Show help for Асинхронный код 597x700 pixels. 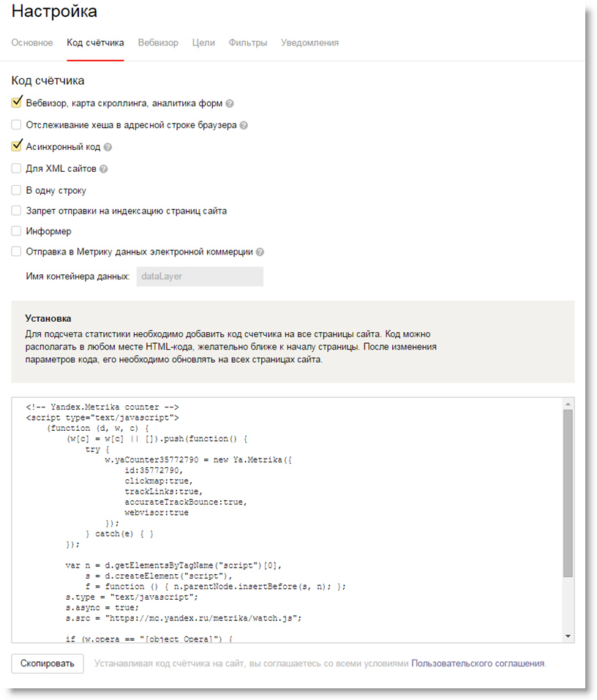point(108,147)
